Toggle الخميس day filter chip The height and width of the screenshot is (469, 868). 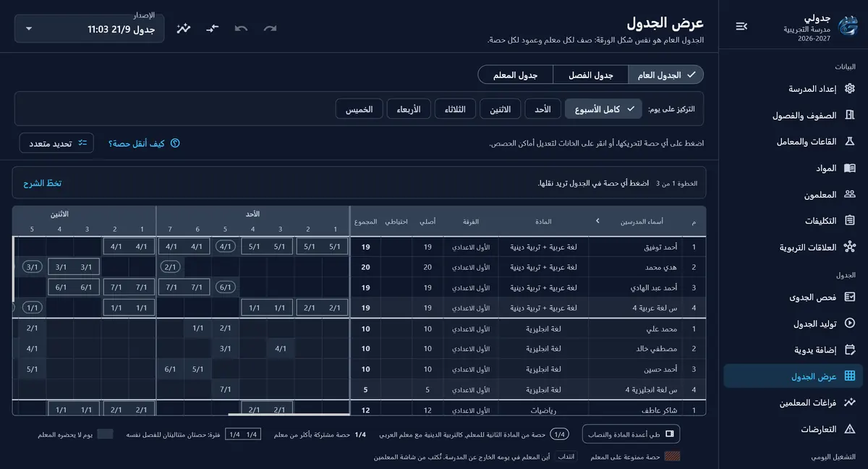click(x=359, y=109)
